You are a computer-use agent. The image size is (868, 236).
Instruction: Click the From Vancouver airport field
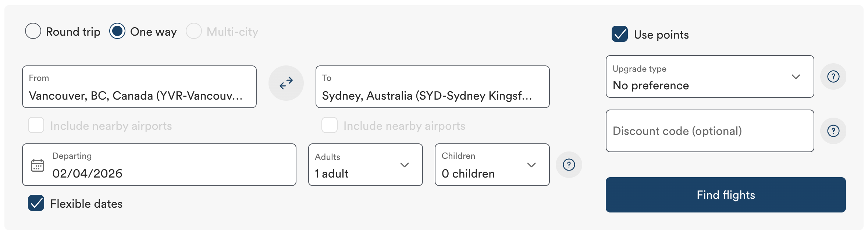(x=139, y=87)
